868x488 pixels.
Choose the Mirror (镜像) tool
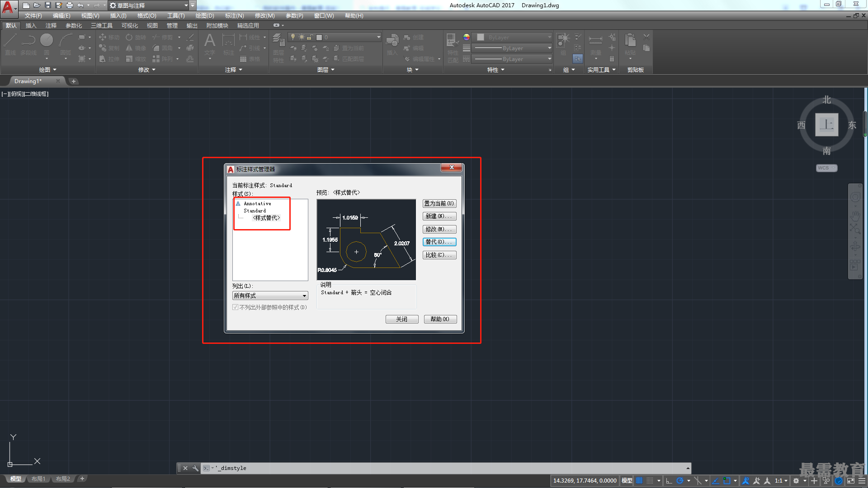(136, 48)
